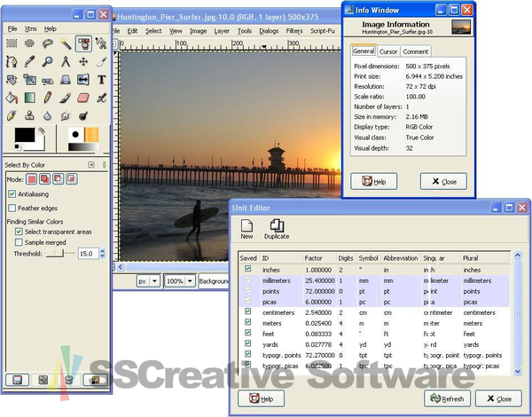The width and height of the screenshot is (532, 417).
Task: Select the Rectangle Select tool
Action: tap(12, 43)
